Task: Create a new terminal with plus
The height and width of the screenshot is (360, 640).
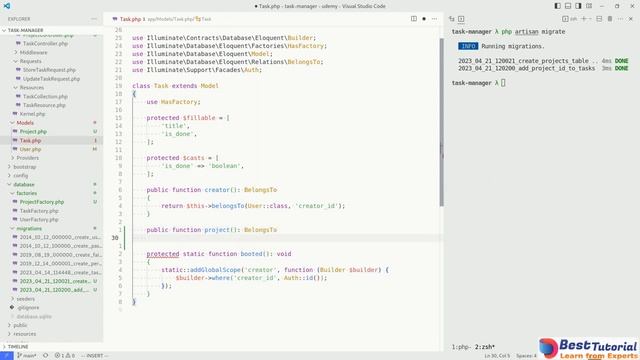Action: 584,19
